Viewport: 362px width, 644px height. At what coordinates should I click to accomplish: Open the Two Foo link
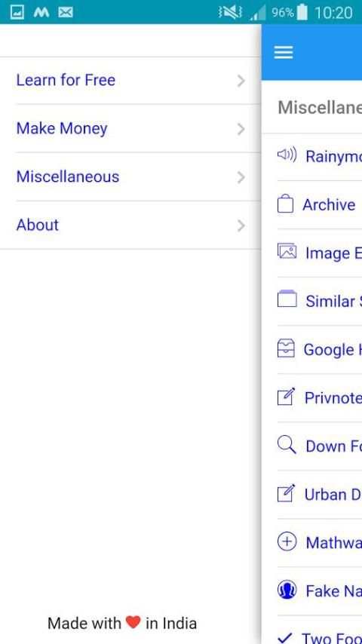tap(332, 638)
